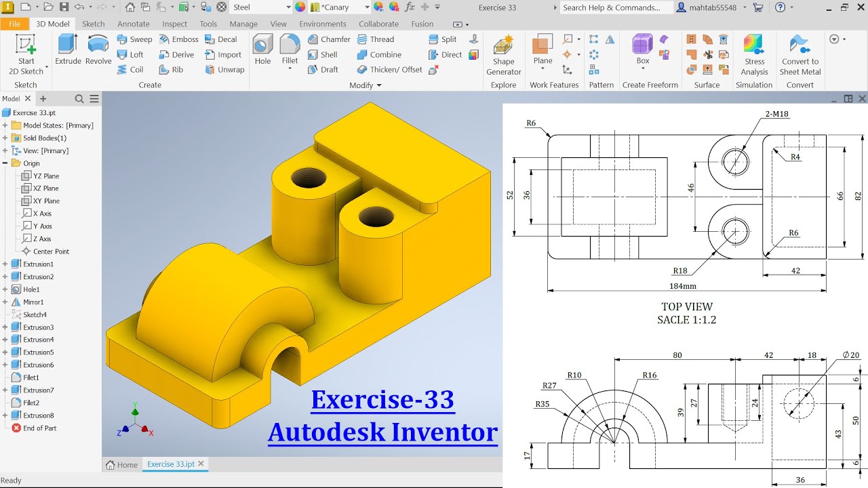The width and height of the screenshot is (868, 488).
Task: Expand the Extrusion1 feature node
Action: click(5, 264)
